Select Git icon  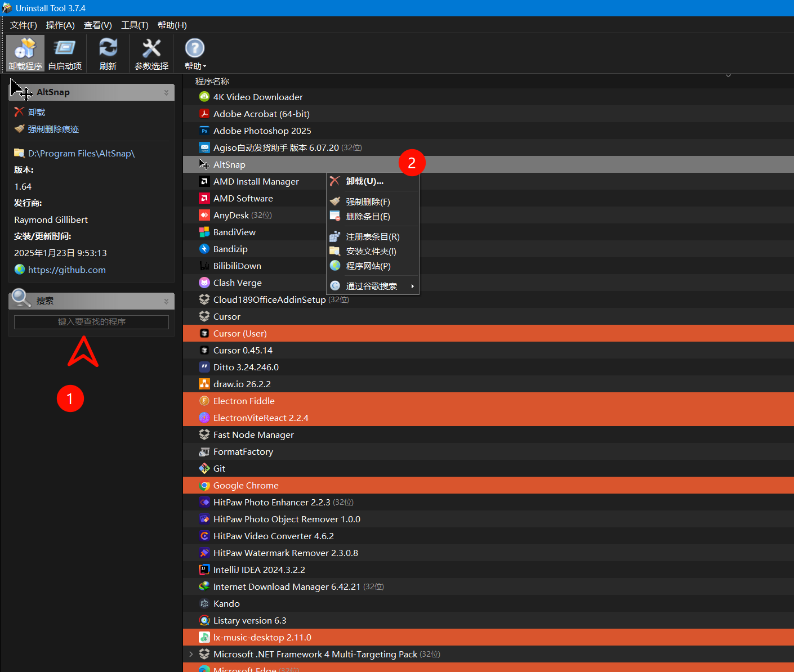tap(204, 468)
